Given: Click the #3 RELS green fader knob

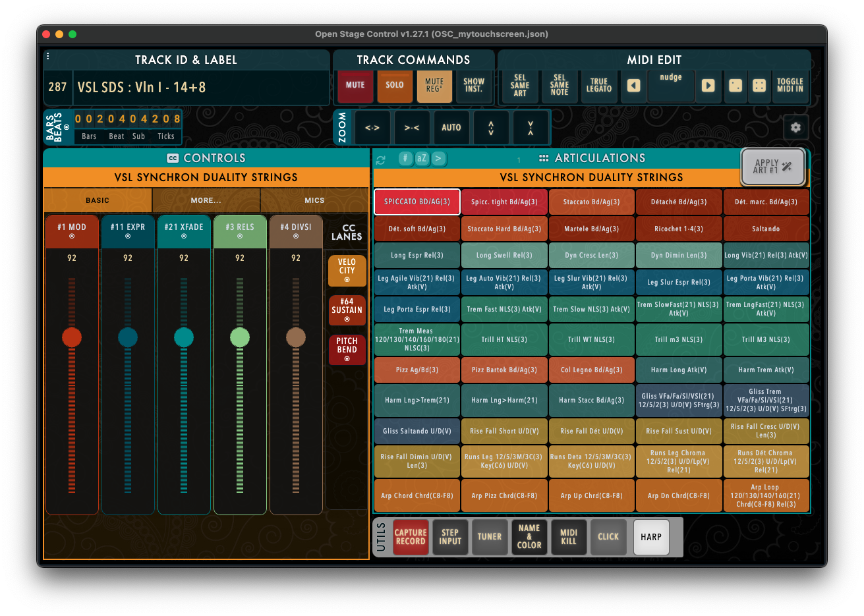Looking at the screenshot, I should [x=240, y=337].
